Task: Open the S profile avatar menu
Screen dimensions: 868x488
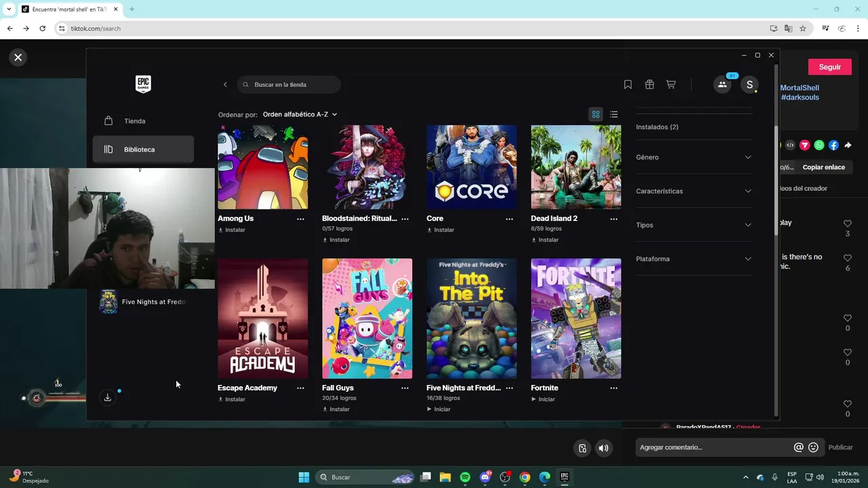Action: tap(749, 85)
